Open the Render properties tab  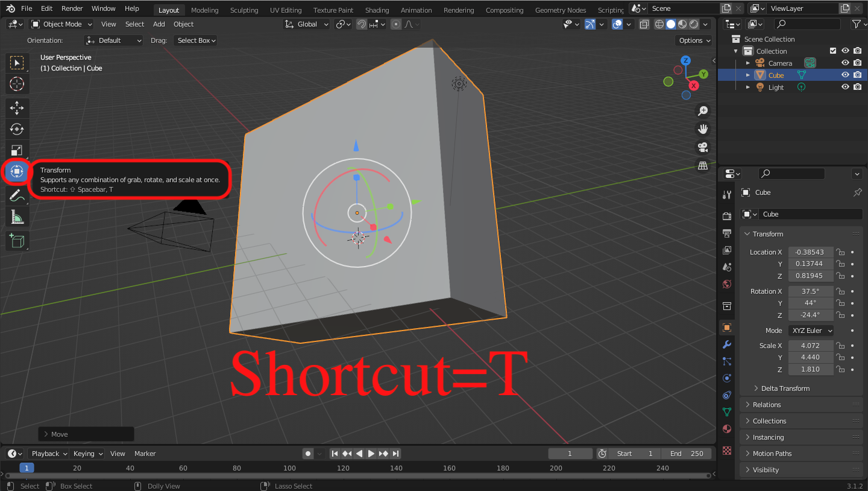point(727,217)
